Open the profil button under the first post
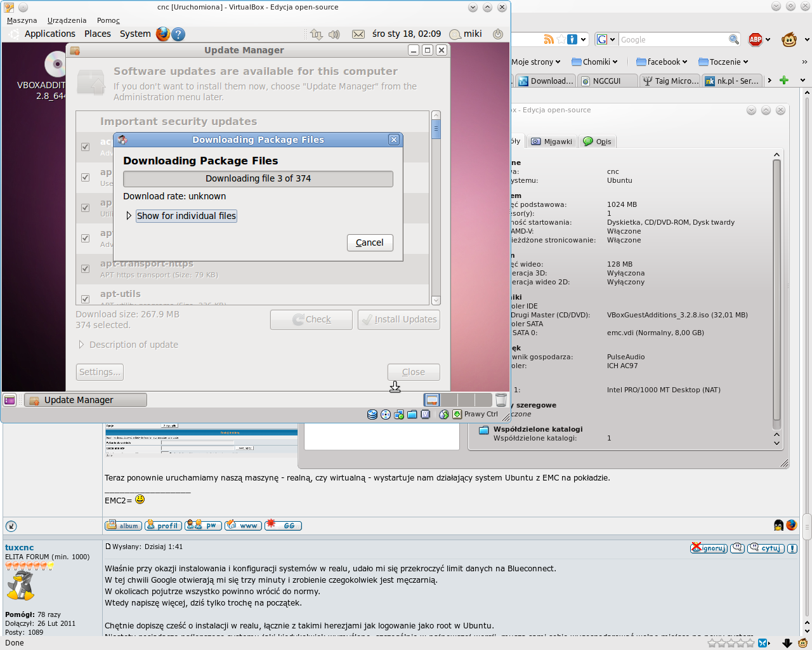This screenshot has height=650, width=812. [x=163, y=526]
